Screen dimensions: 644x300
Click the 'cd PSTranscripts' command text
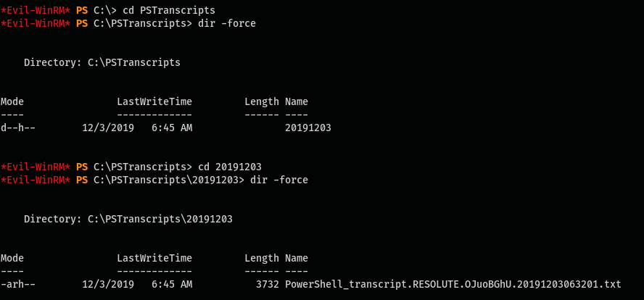[169, 10]
